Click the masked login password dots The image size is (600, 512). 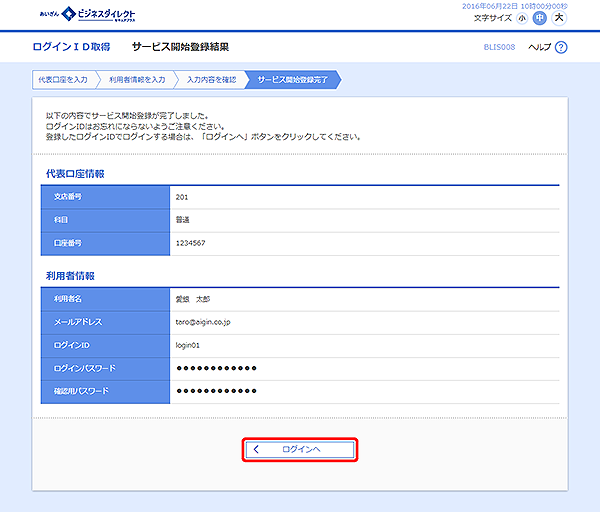click(x=216, y=369)
